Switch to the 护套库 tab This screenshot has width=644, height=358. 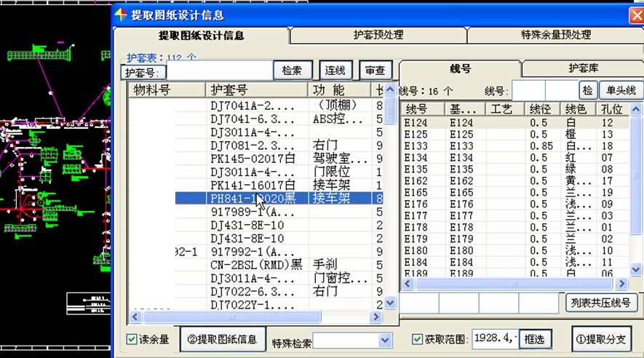[x=583, y=68]
